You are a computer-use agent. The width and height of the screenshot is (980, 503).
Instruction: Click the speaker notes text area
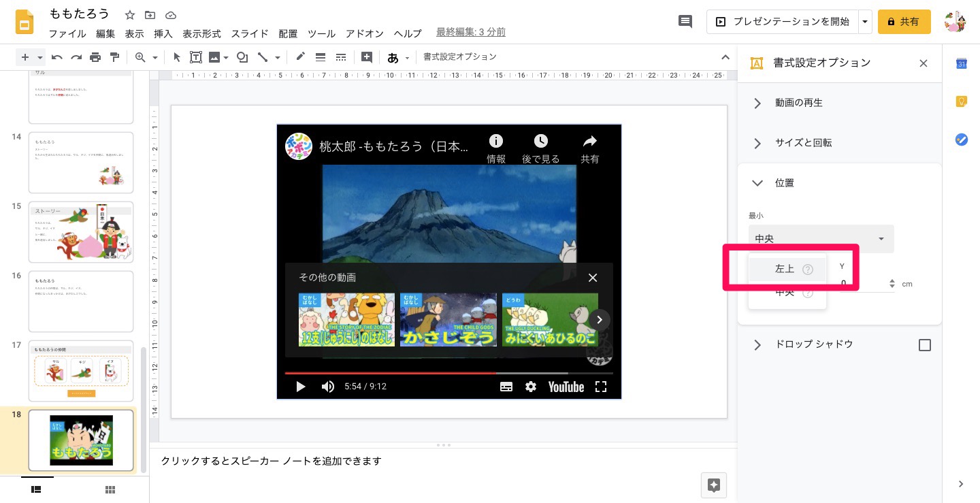tap(443, 461)
